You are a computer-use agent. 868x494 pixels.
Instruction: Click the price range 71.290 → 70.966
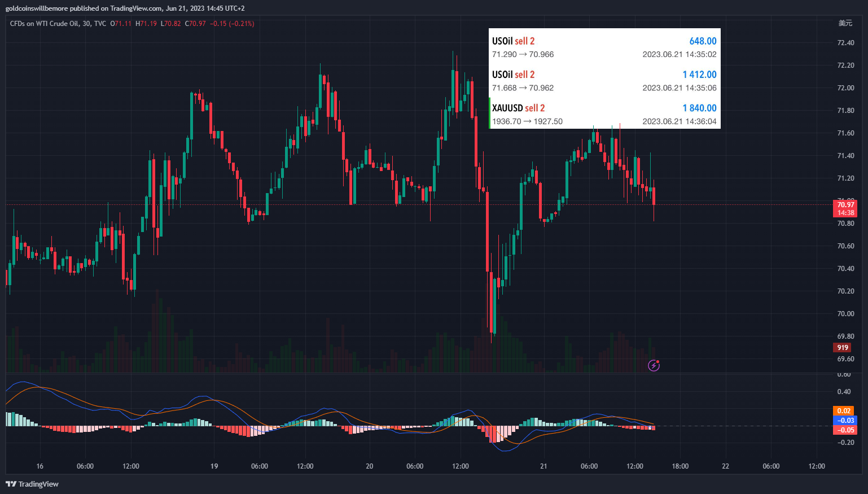click(x=523, y=55)
